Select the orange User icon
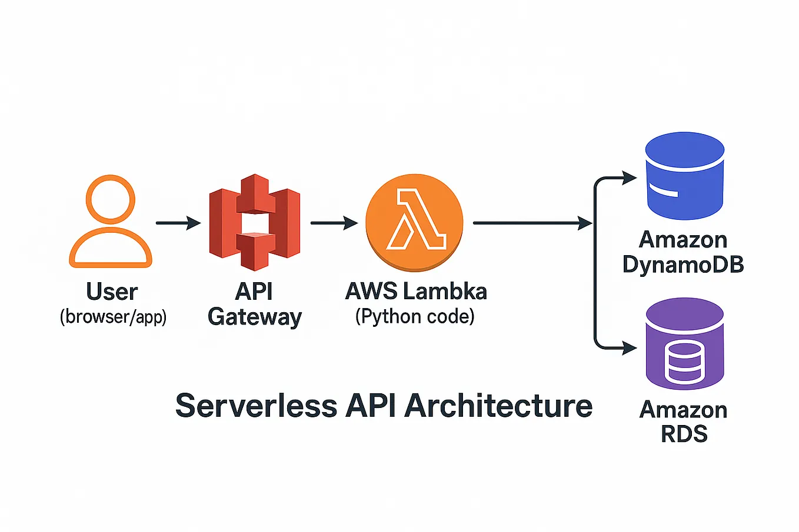The width and height of the screenshot is (799, 532). click(111, 223)
